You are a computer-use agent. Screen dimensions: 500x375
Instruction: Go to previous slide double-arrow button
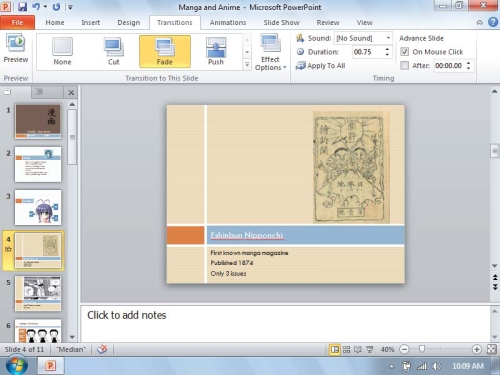click(x=495, y=277)
